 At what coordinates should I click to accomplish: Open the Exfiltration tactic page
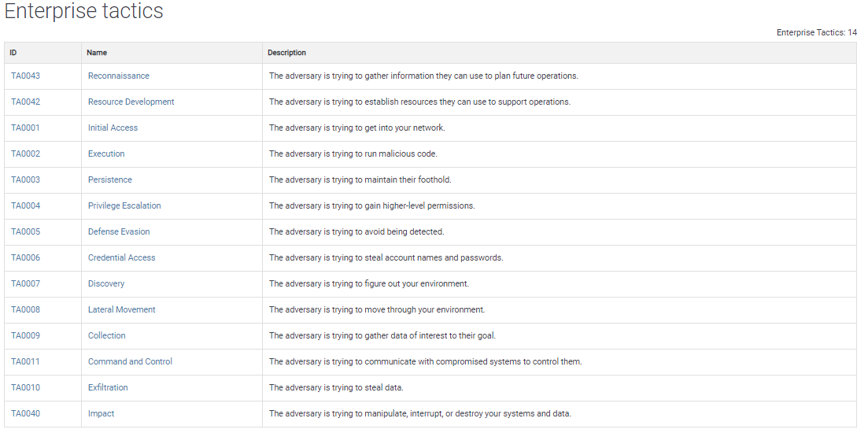(x=108, y=388)
